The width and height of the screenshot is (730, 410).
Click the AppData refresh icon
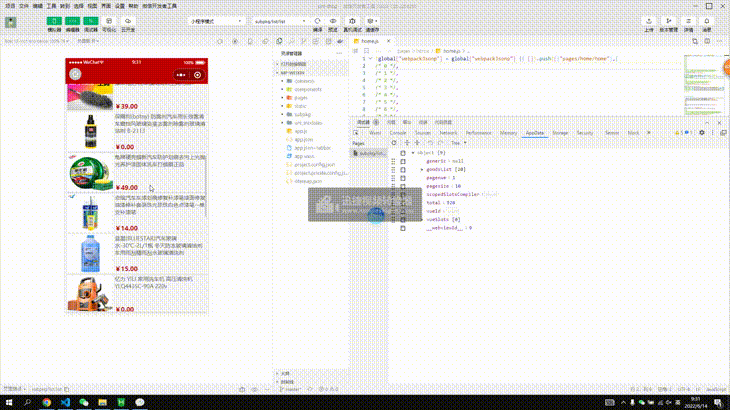click(394, 143)
